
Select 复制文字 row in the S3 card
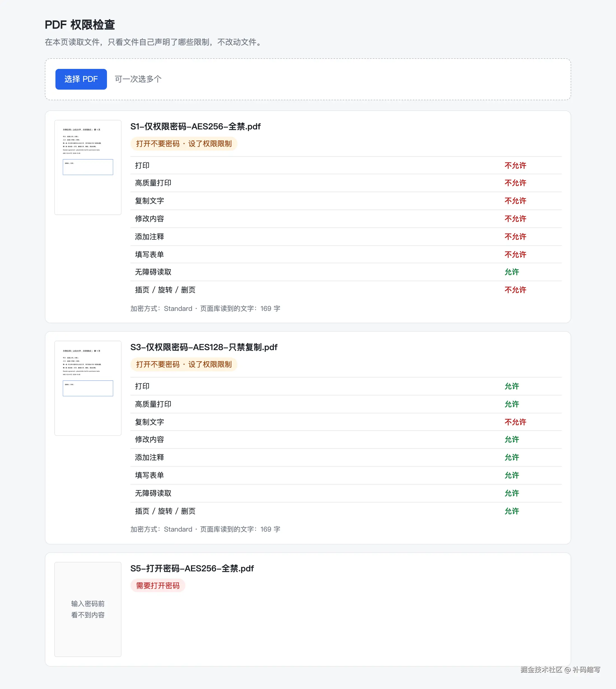pyautogui.click(x=346, y=422)
